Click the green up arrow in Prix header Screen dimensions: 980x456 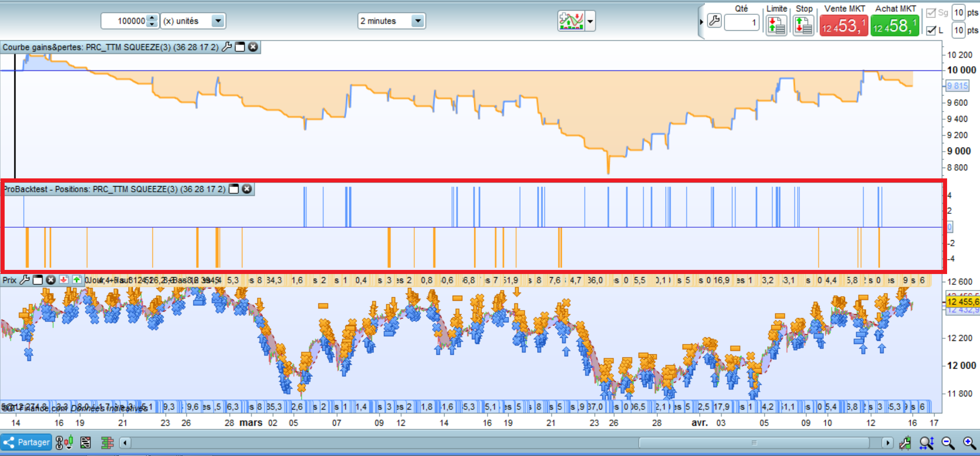click(77, 280)
